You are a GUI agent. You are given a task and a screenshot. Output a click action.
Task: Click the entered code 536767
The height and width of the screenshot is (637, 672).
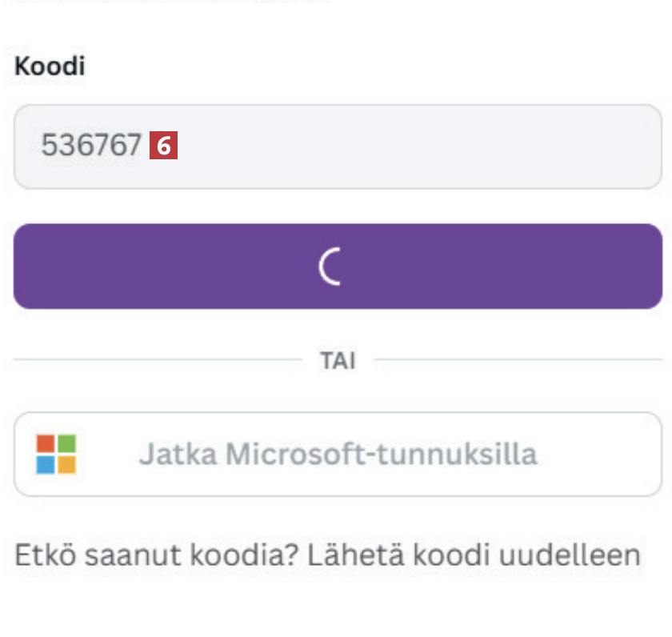tap(91, 146)
